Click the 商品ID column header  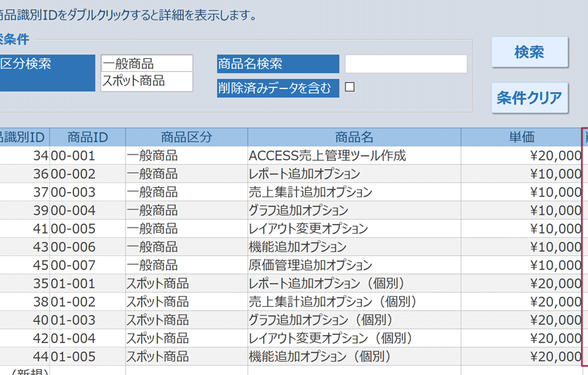click(87, 137)
